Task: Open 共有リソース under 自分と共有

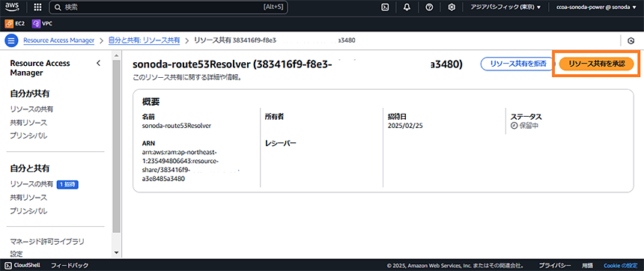Action: click(x=28, y=198)
